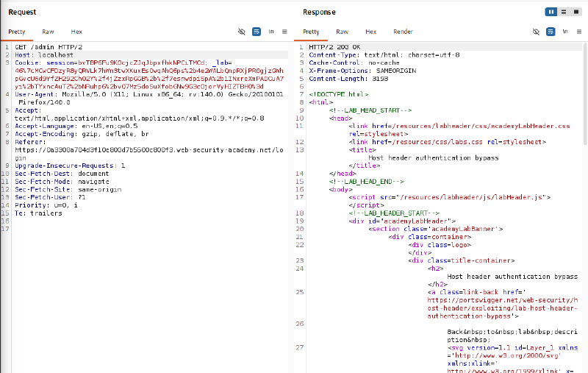Screen dimensions: 588x373
Task: Click the 'div class=title-container' line
Action: pyautogui.click(x=462, y=260)
